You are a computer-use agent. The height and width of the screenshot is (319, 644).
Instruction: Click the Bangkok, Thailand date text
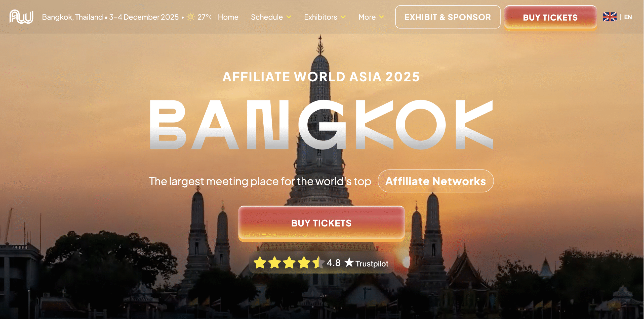[x=110, y=17]
